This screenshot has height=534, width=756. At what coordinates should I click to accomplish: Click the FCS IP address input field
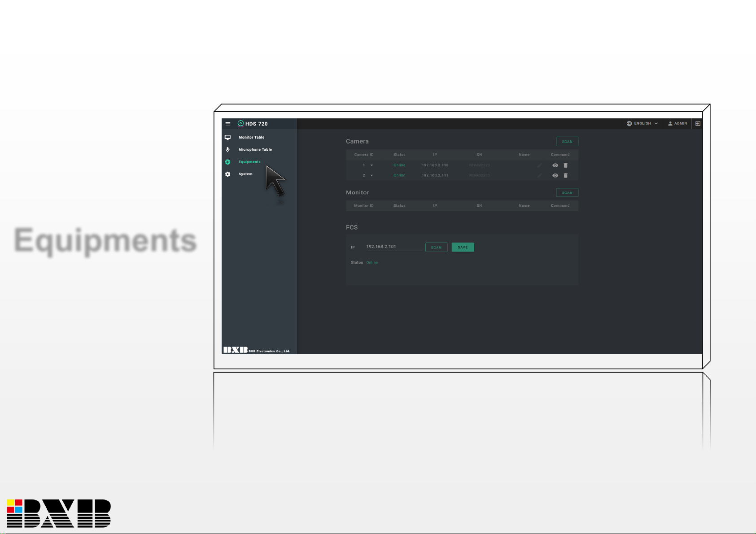tap(394, 247)
